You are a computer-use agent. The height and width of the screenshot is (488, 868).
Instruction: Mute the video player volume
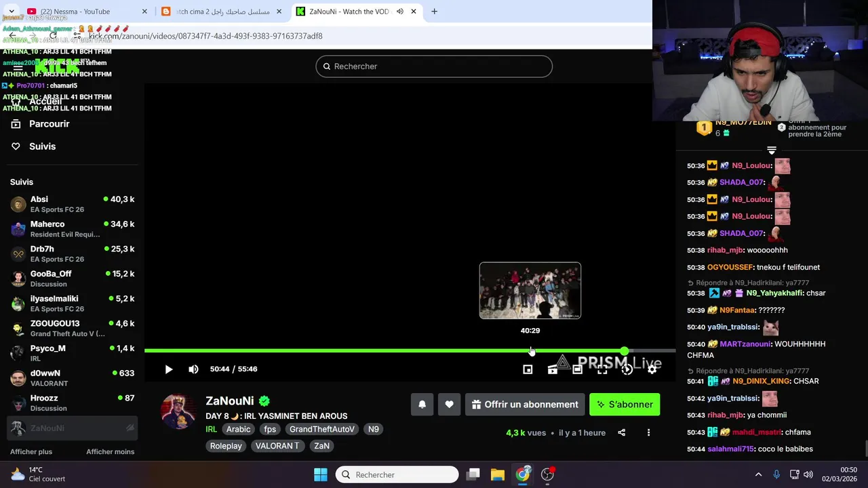point(193,369)
